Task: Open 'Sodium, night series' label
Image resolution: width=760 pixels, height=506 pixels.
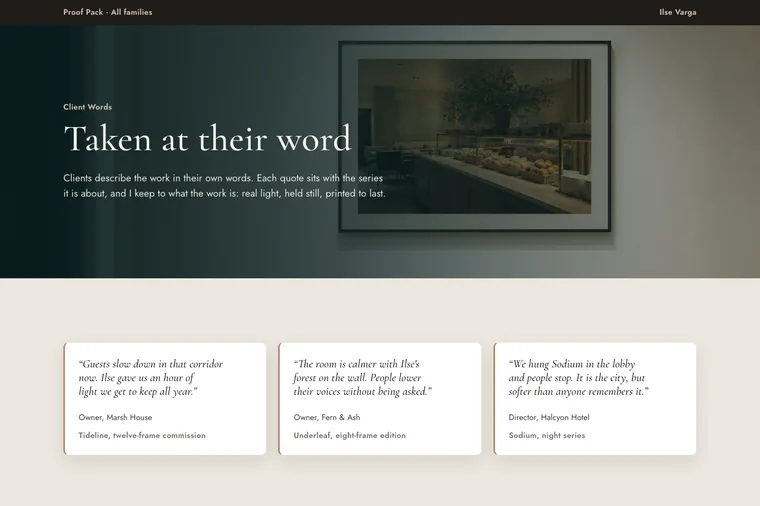Action: [547, 435]
